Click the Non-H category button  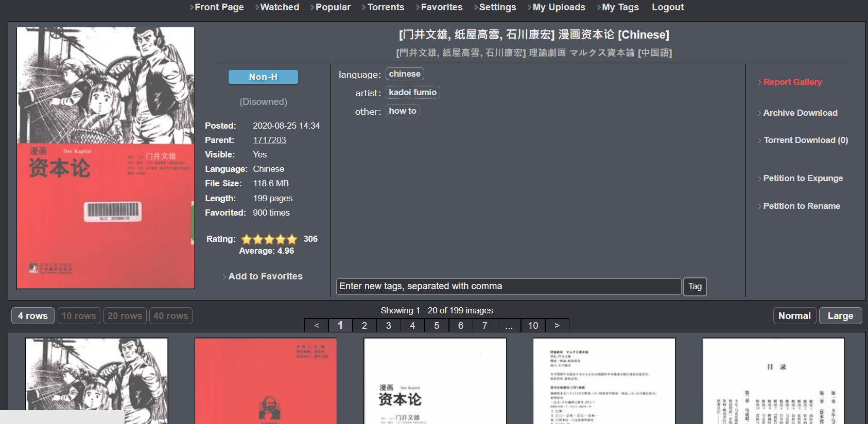point(263,77)
